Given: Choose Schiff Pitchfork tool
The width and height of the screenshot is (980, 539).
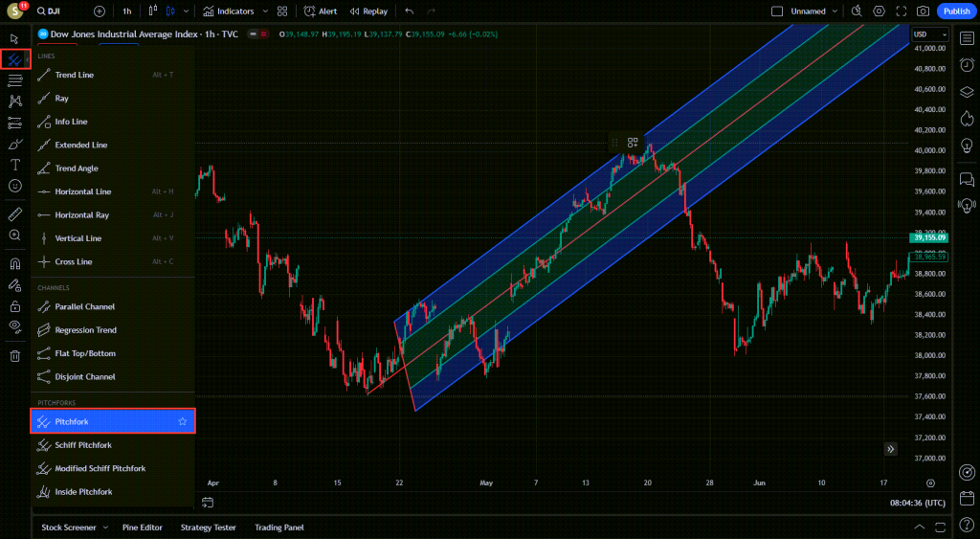Looking at the screenshot, I should click(x=113, y=445).
